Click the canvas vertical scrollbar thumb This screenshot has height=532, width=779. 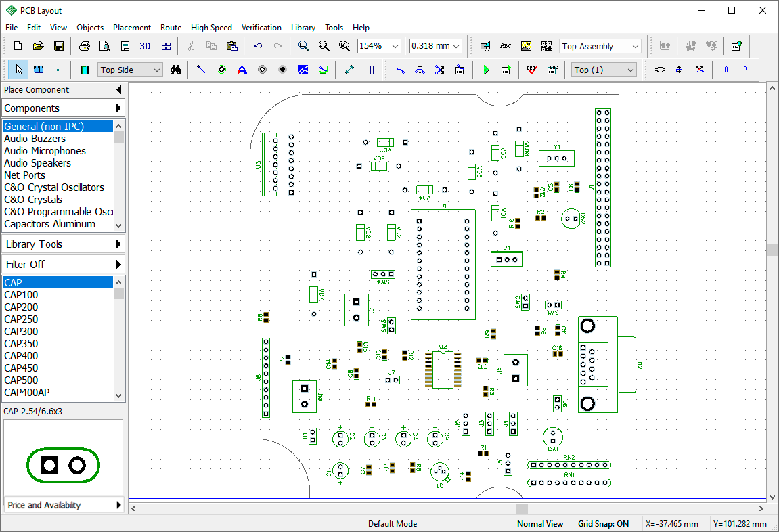tap(772, 249)
